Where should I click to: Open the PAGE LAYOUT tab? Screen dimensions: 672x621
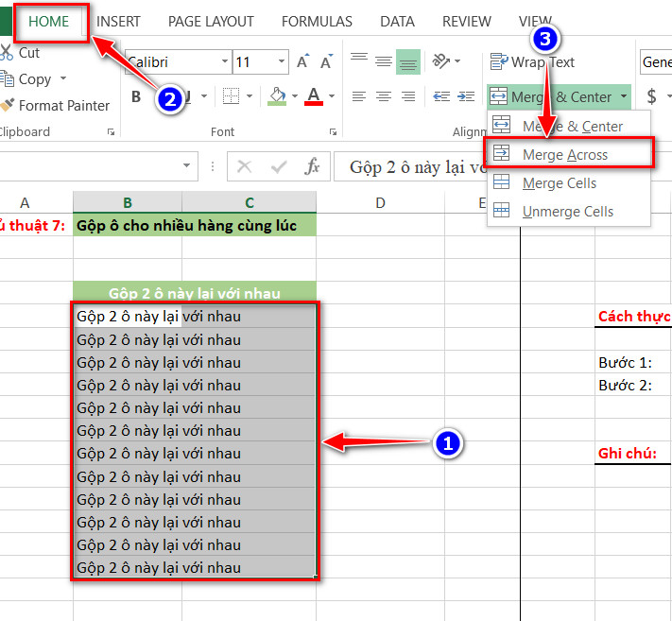(x=211, y=22)
